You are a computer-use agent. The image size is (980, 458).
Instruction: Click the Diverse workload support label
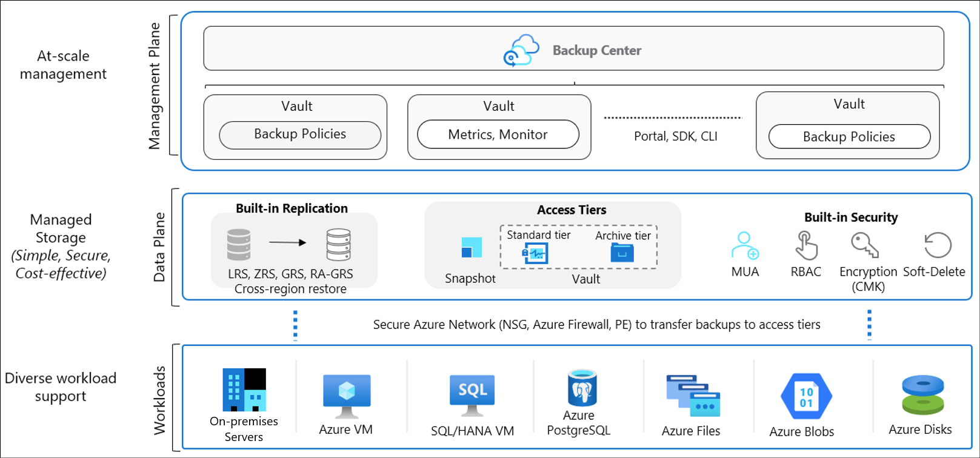[61, 387]
